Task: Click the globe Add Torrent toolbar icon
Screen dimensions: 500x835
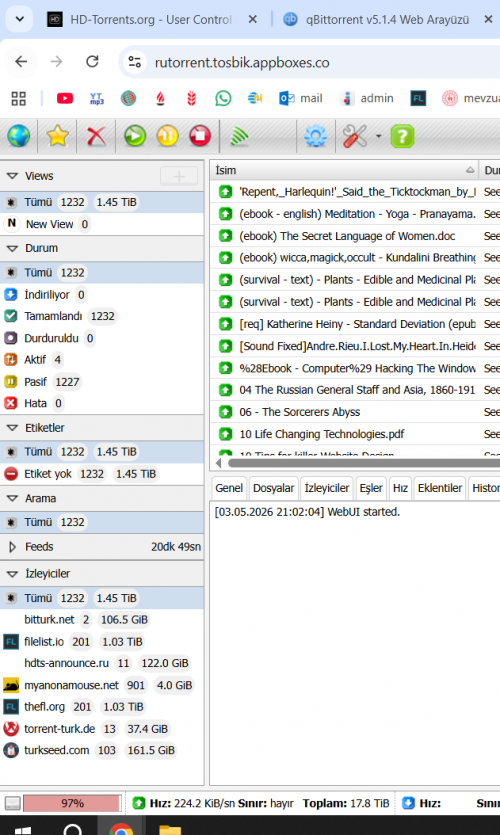Action: tap(19, 137)
